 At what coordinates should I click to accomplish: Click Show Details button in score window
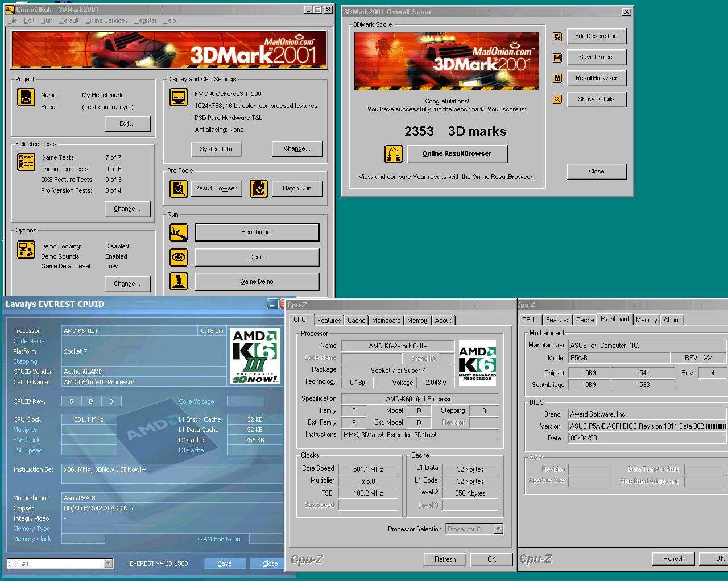point(597,99)
